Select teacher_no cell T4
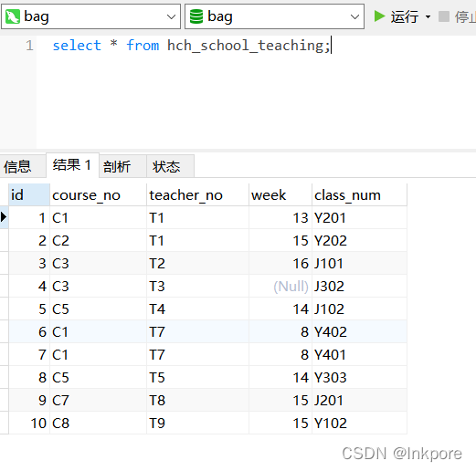Screen dimensions: 476x471 [197, 309]
